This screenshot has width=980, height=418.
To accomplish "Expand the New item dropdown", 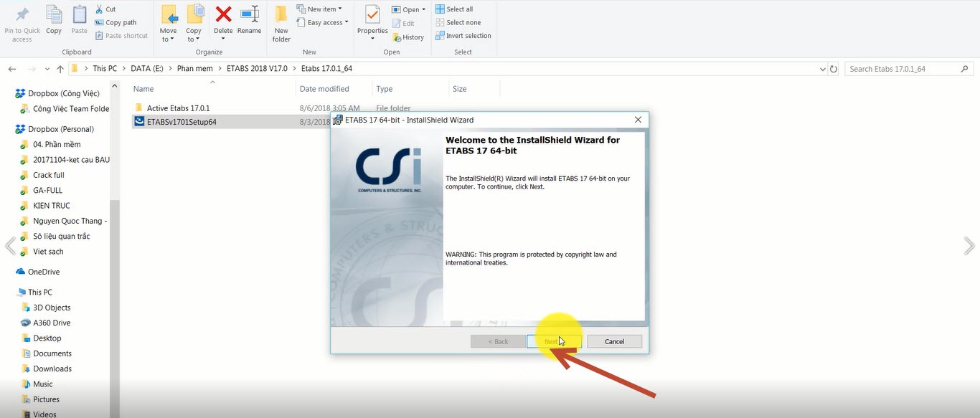I will 319,9.
